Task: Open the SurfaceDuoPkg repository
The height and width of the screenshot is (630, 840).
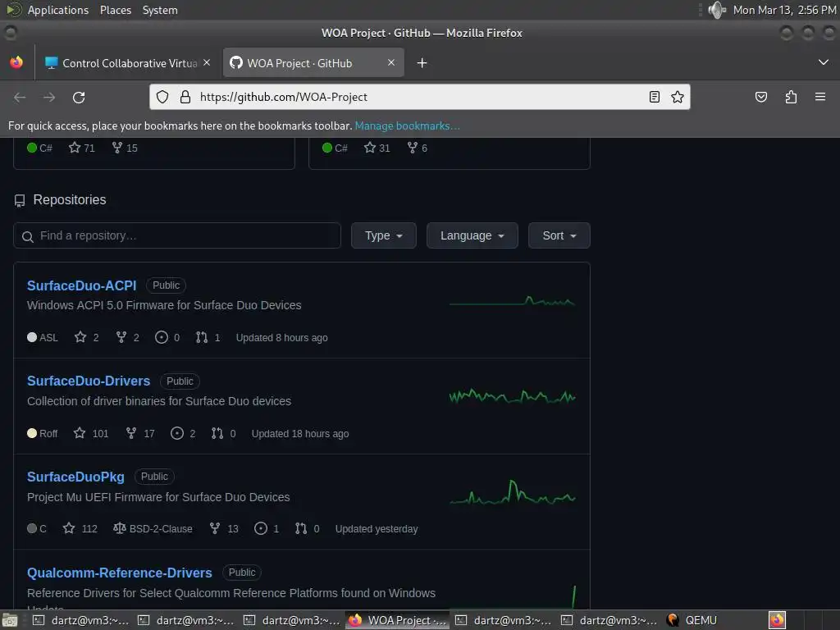Action: (76, 477)
